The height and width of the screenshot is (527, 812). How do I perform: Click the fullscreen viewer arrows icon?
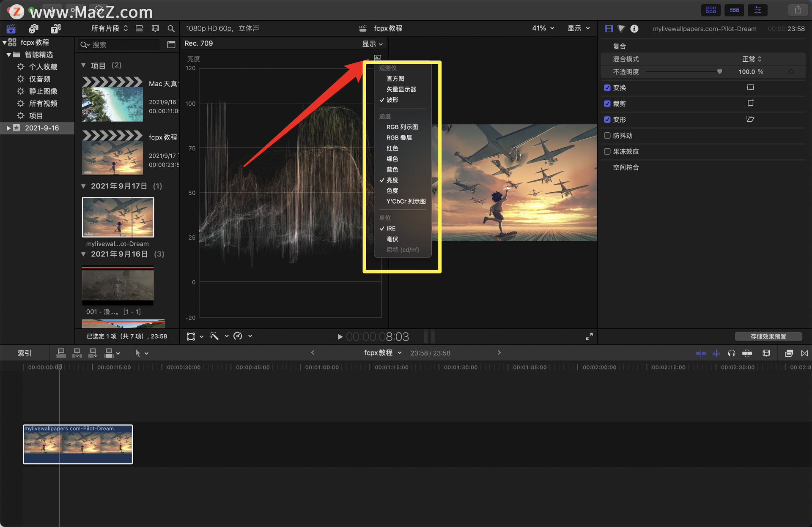click(589, 336)
